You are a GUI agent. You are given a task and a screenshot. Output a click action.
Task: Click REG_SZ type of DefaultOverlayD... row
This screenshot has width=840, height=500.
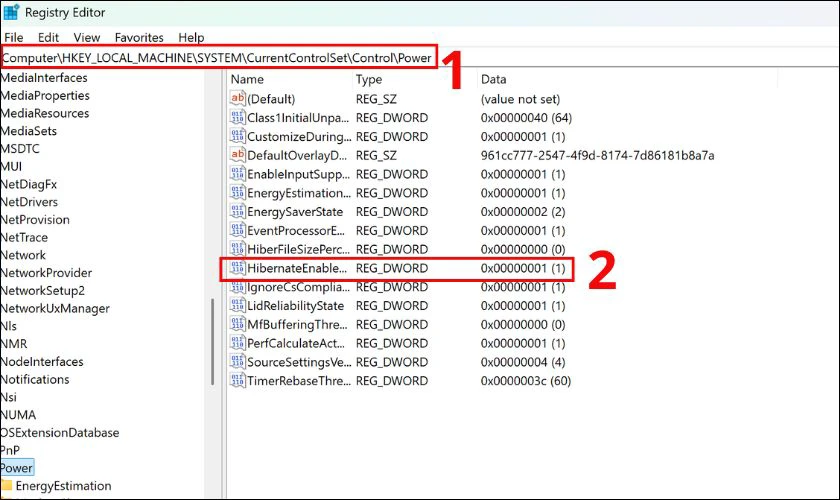376,155
